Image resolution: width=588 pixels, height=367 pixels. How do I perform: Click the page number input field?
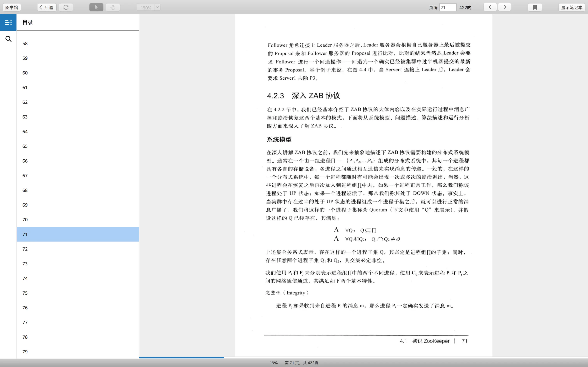point(448,8)
